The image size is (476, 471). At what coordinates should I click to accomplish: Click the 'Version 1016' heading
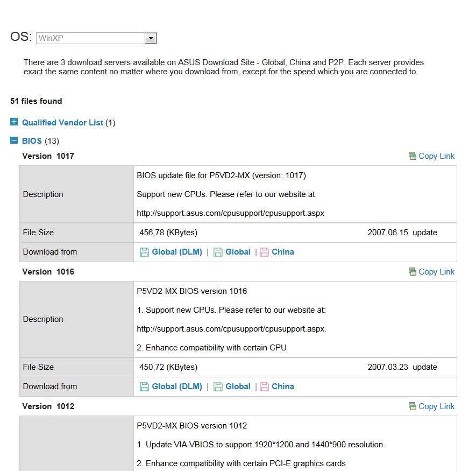pos(48,272)
